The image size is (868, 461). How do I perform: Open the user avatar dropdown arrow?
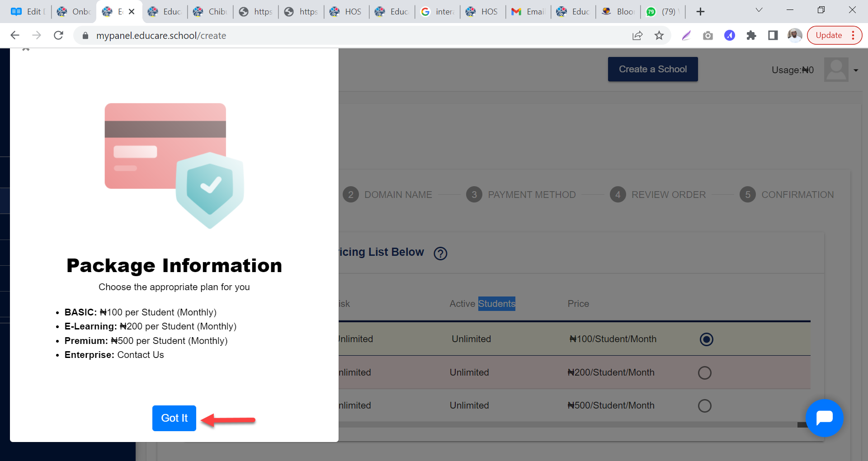(856, 70)
